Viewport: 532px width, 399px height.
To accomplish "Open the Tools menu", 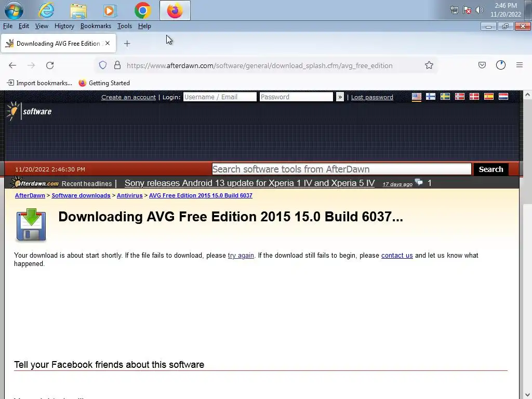I will [125, 26].
